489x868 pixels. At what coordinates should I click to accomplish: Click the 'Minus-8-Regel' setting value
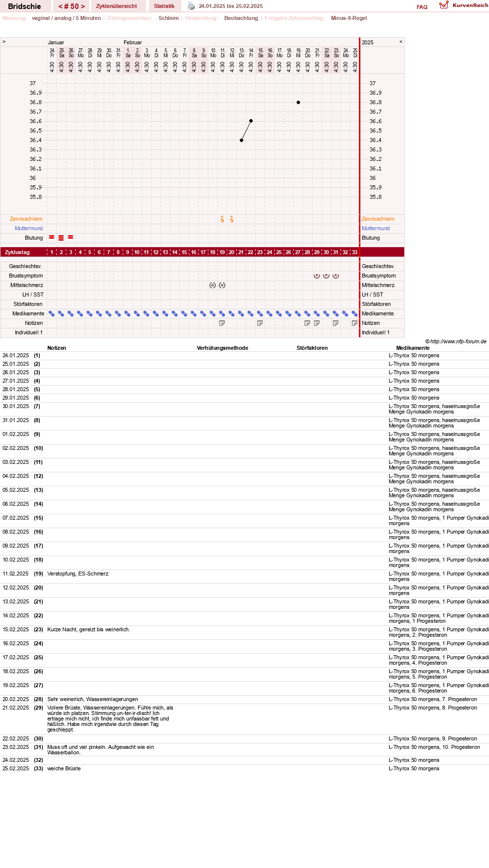(349, 18)
